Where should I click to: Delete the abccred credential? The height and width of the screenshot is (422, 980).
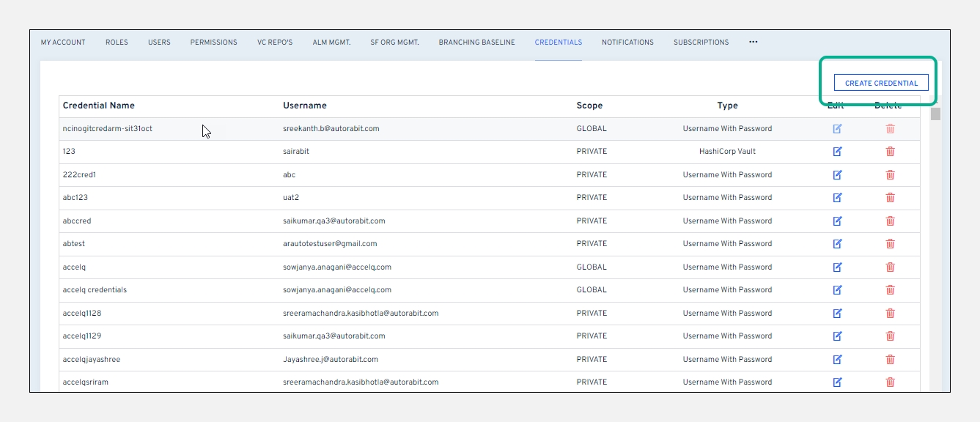tap(890, 221)
